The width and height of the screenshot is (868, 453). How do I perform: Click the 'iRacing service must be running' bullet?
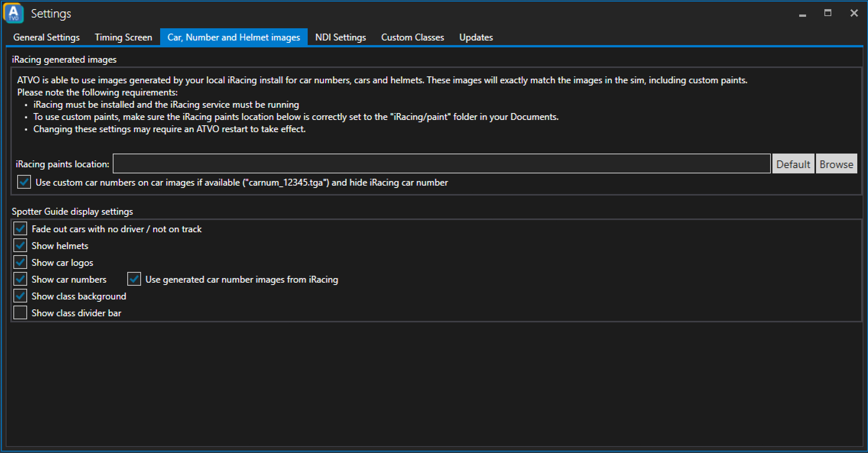click(x=166, y=105)
